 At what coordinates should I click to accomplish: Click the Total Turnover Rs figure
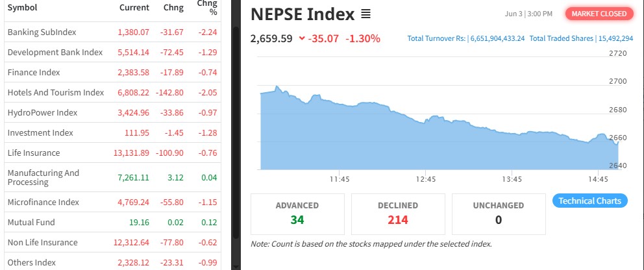pyautogui.click(x=466, y=38)
